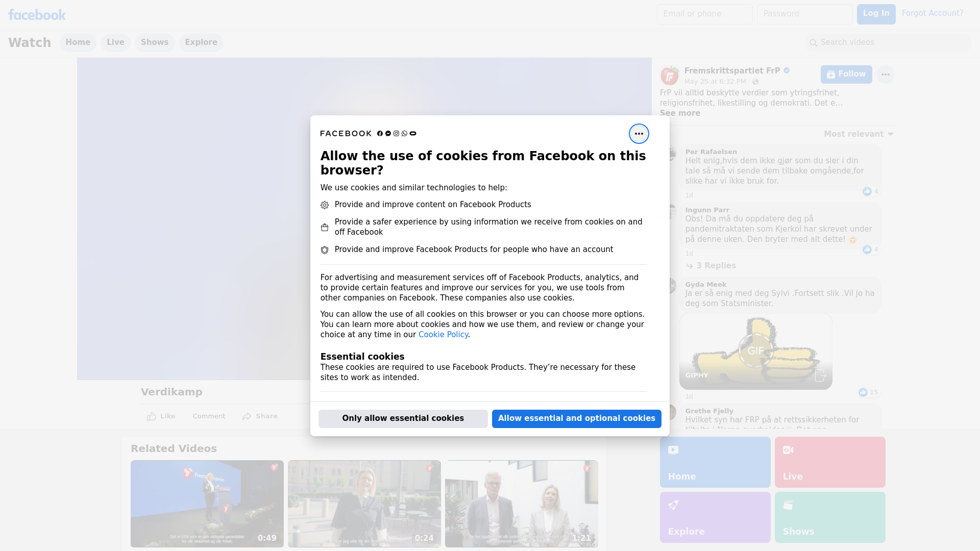Image resolution: width=980 pixels, height=551 pixels.
Task: Click Per Rafaelsen's commenter name
Action: pos(711,152)
